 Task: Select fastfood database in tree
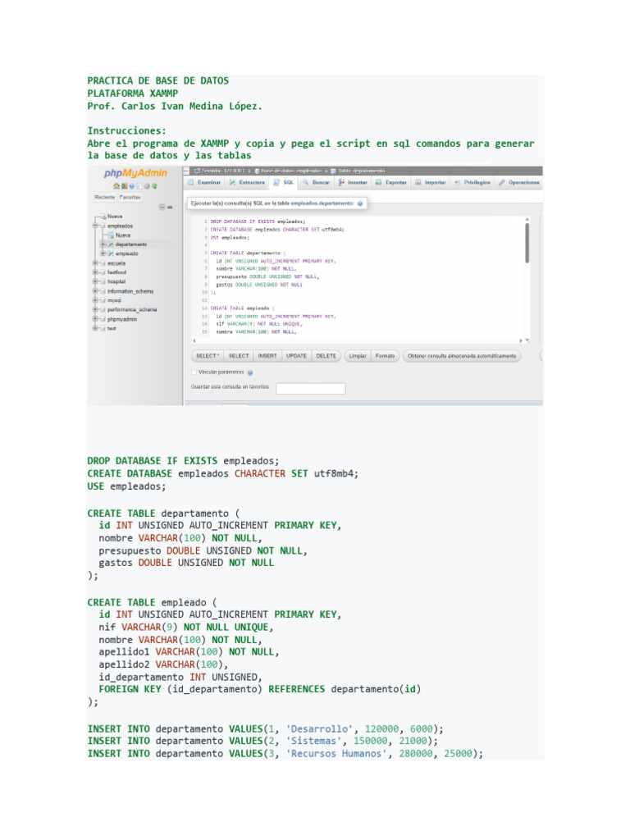(116, 272)
